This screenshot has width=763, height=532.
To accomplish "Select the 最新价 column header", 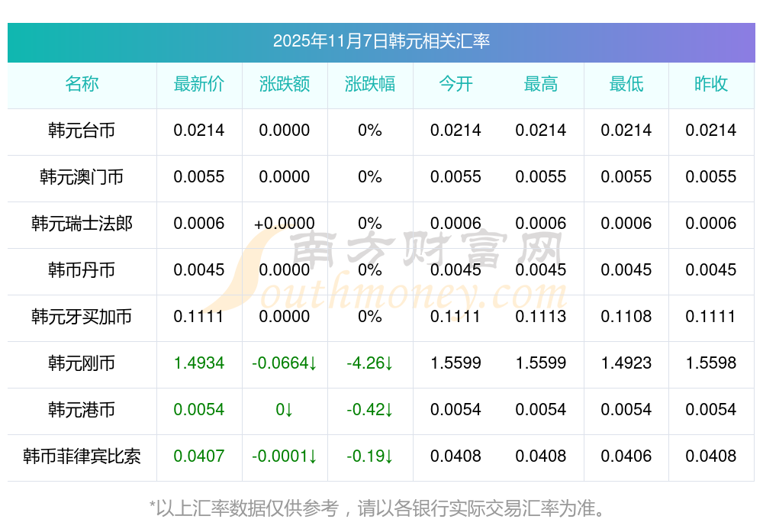I will pos(198,84).
